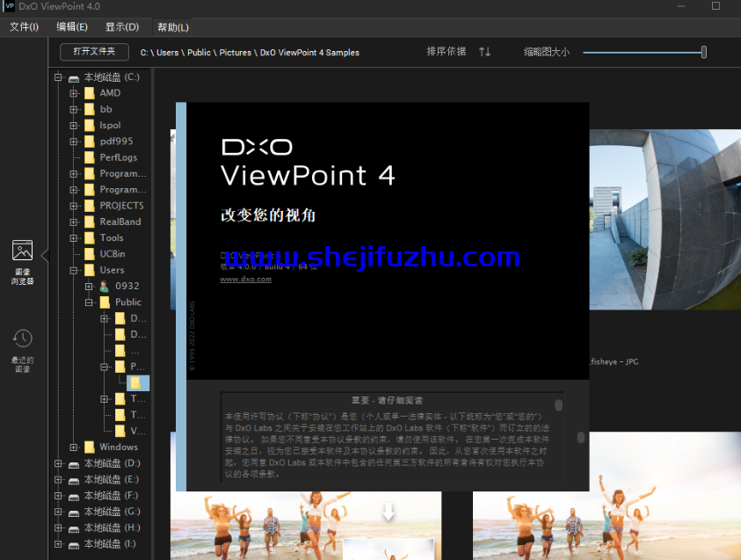The image size is (741, 560).
Task: Select the fisheye sample photo thumbnail
Action: 665,219
